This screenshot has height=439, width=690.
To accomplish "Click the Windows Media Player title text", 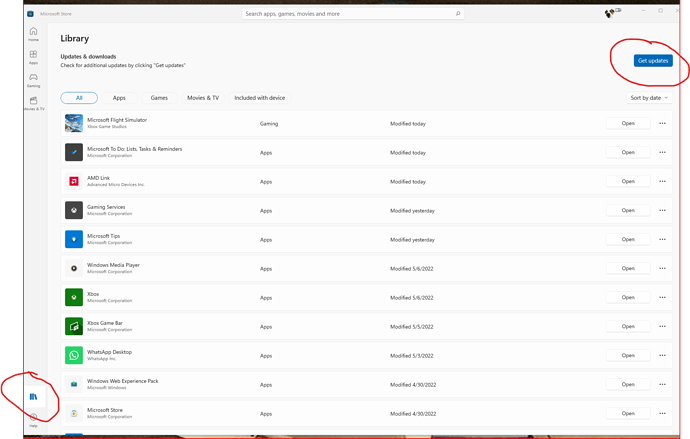I will (x=113, y=265).
